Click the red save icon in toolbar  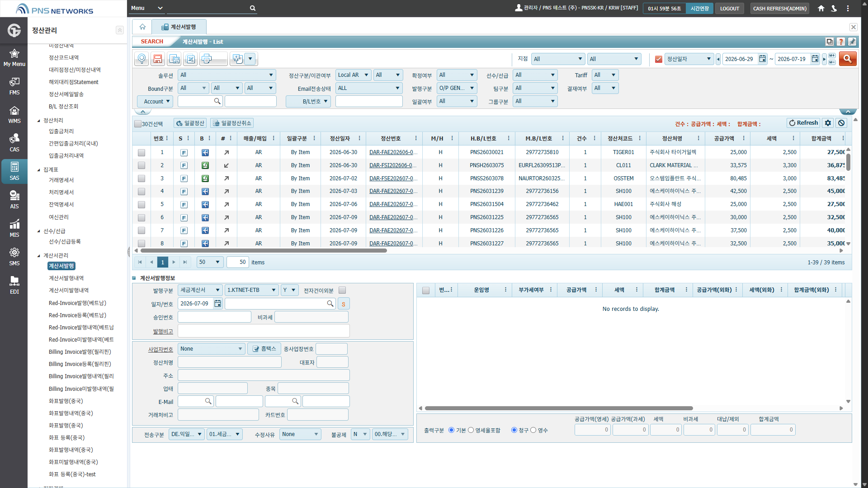click(158, 59)
